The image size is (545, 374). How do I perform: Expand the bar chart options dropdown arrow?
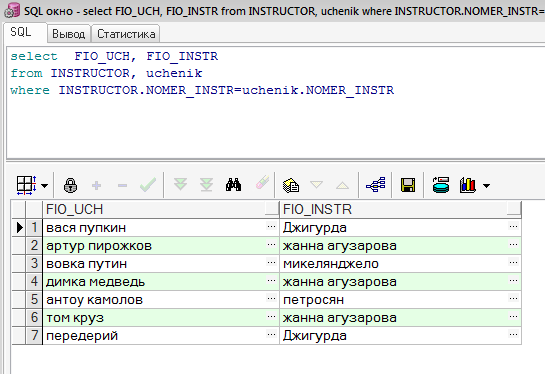(x=486, y=186)
